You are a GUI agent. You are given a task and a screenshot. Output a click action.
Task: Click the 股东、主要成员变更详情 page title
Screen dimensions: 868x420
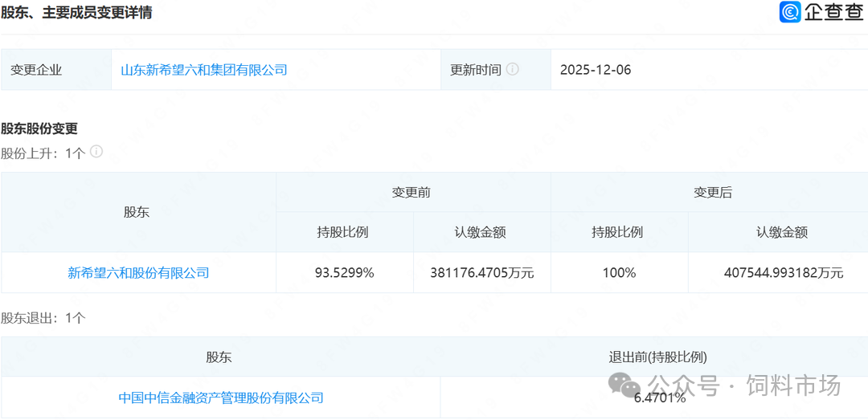pos(76,12)
